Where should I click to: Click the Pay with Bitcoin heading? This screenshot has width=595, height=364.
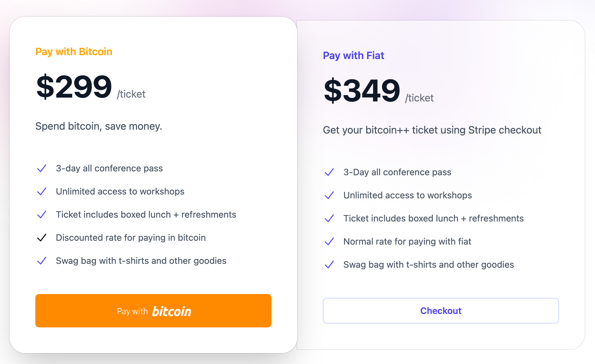pyautogui.click(x=74, y=52)
